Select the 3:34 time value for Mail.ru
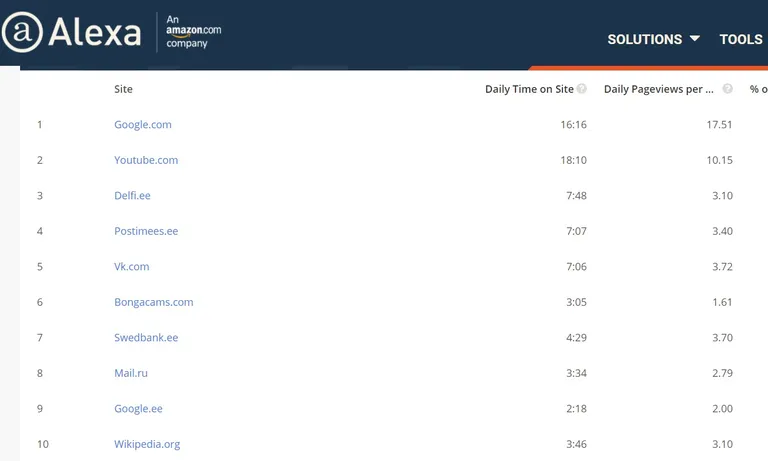768x461 pixels. 576,373
